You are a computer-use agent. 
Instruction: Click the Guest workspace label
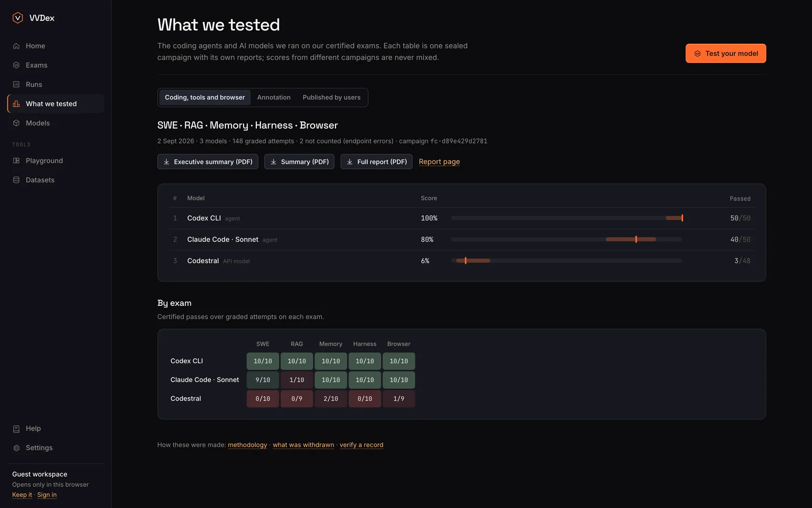(40, 474)
